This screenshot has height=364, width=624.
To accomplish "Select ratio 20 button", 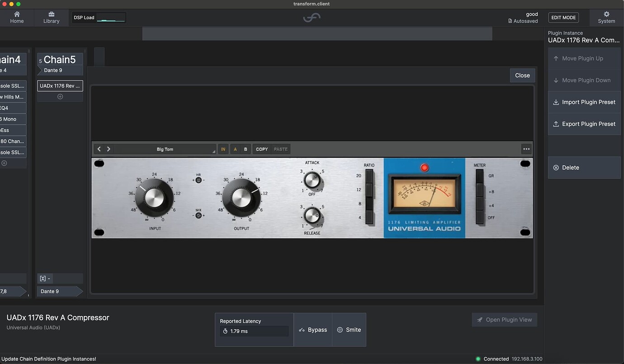I will click(x=369, y=176).
